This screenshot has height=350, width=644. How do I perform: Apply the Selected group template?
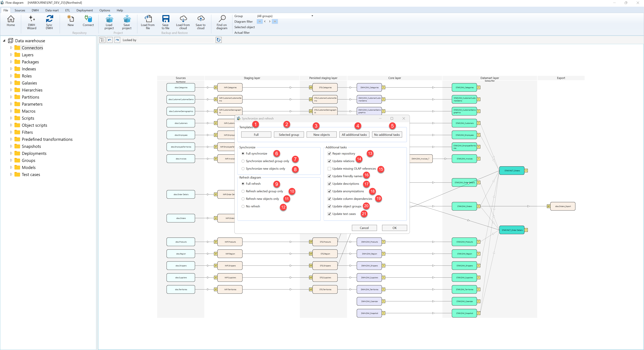tap(289, 135)
